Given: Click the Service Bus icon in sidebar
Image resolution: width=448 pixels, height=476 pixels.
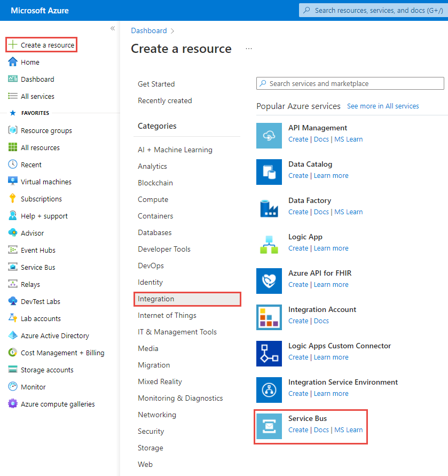Looking at the screenshot, I should (x=13, y=267).
